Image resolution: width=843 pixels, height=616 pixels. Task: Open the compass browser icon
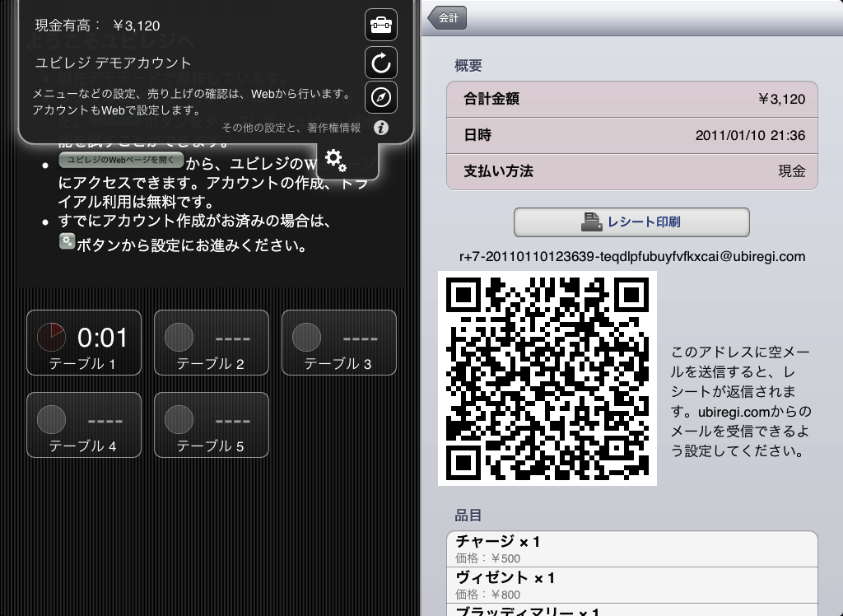381,97
